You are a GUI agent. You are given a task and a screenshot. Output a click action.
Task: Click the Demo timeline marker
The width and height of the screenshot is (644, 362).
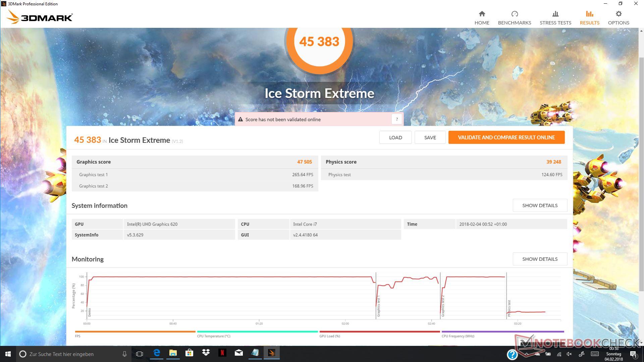coord(89,312)
